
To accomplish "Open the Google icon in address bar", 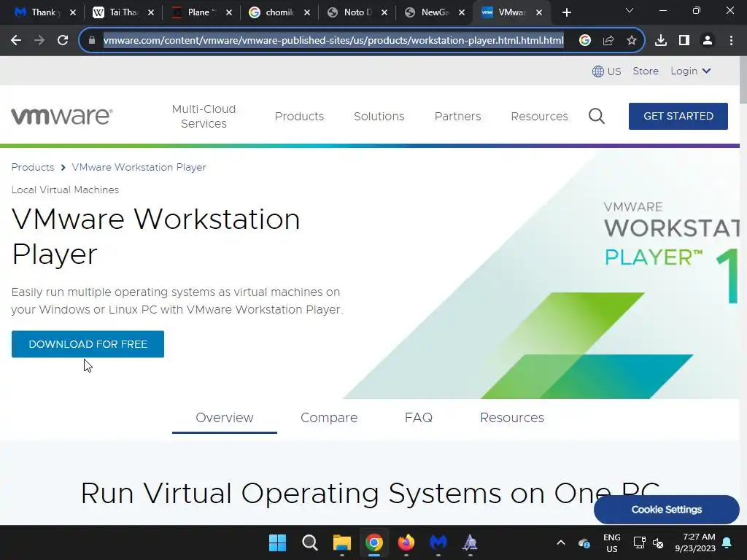I will click(x=585, y=41).
